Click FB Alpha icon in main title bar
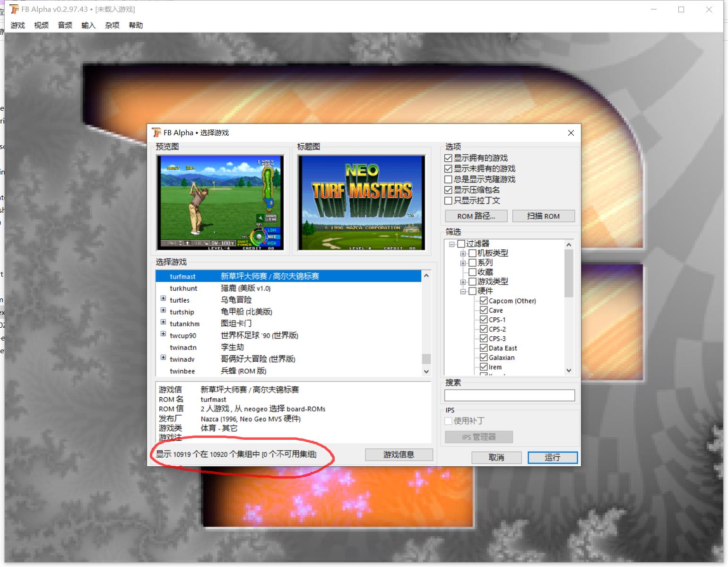 [15, 9]
